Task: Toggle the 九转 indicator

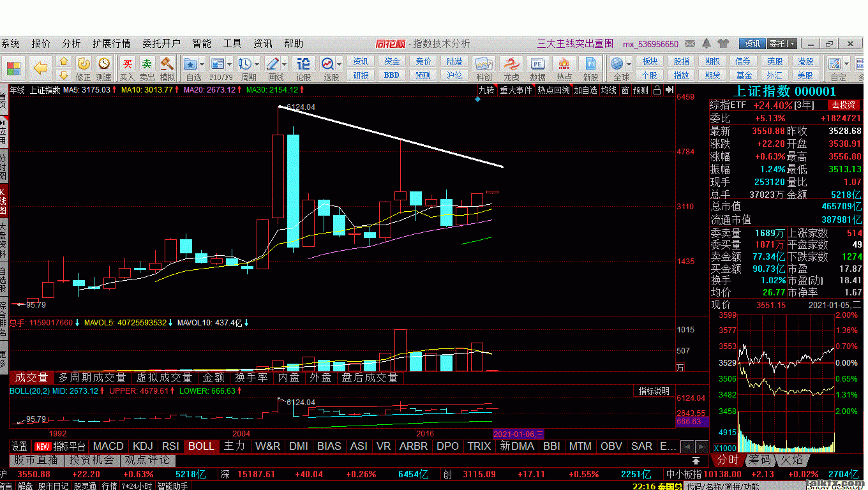Action: coord(487,91)
